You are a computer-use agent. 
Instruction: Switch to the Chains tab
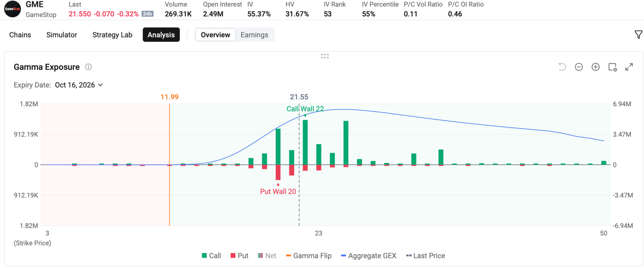20,35
